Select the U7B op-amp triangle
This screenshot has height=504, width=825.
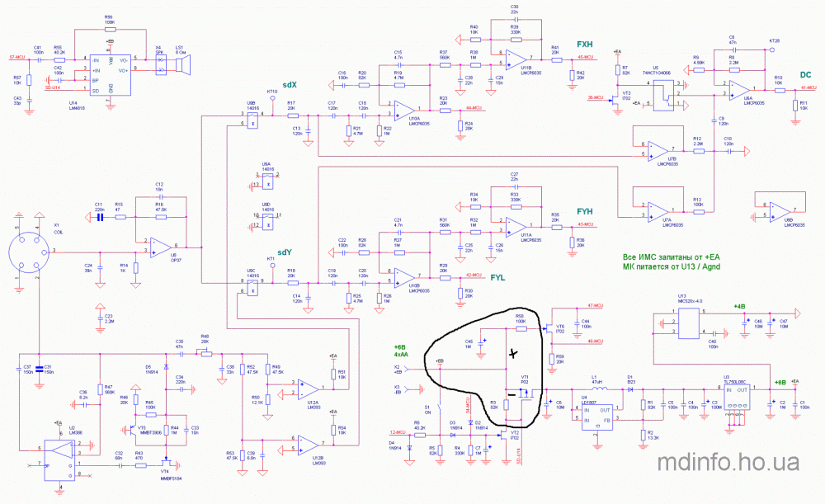coord(658,150)
